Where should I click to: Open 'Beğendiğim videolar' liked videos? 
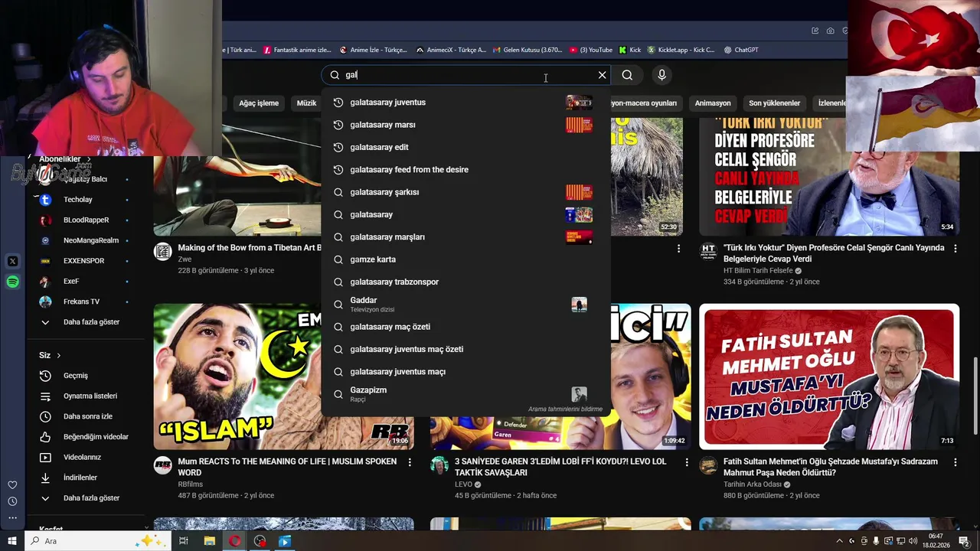[x=84, y=437]
